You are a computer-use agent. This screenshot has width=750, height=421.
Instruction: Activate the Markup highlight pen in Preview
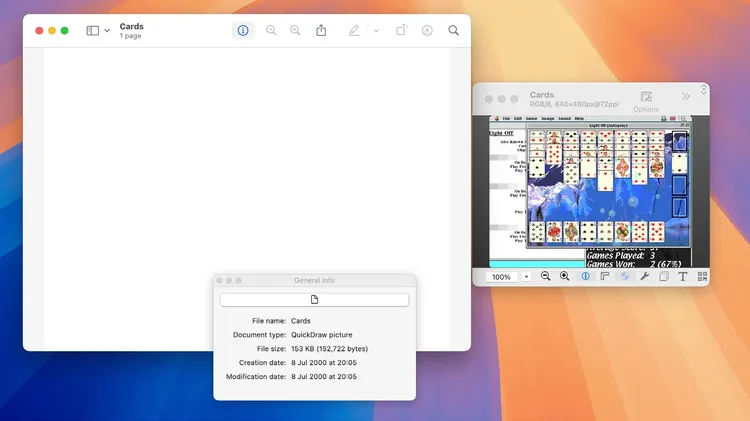[354, 31]
